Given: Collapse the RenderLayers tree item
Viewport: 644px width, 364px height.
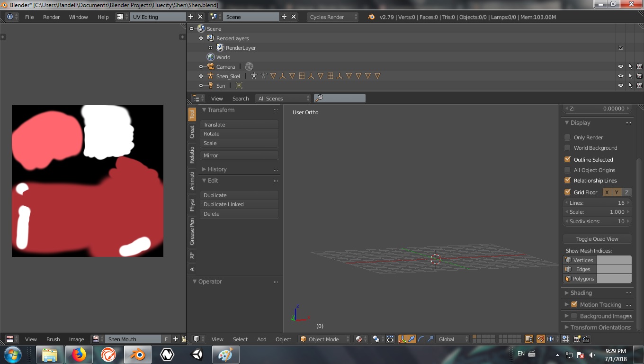Looking at the screenshot, I should (x=201, y=38).
